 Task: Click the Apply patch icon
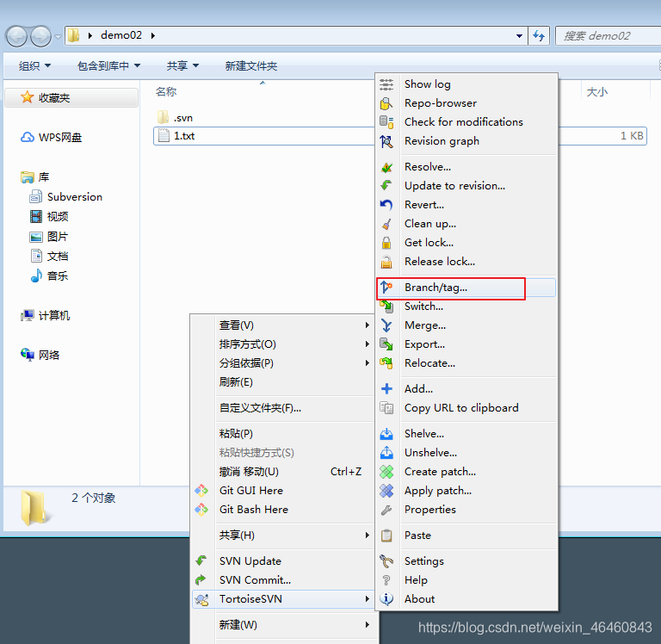tap(386, 491)
